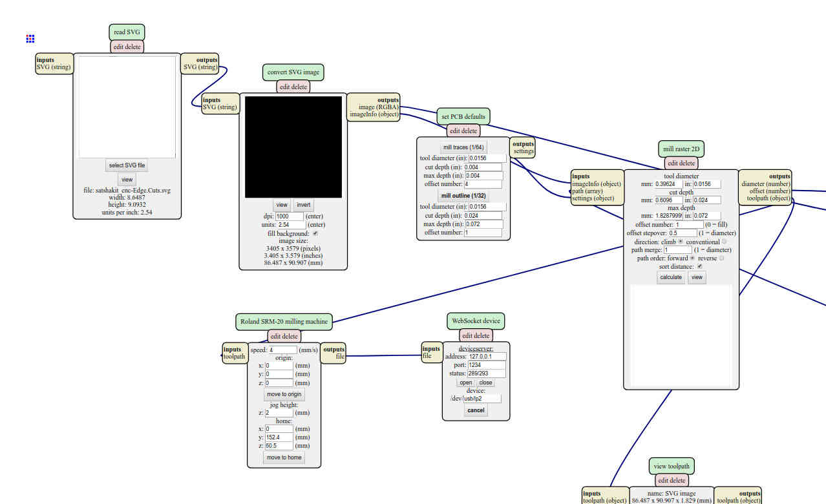Screen dimensions: 826x504
Task: Click the units input field showing 2.54
Action: click(x=291, y=225)
